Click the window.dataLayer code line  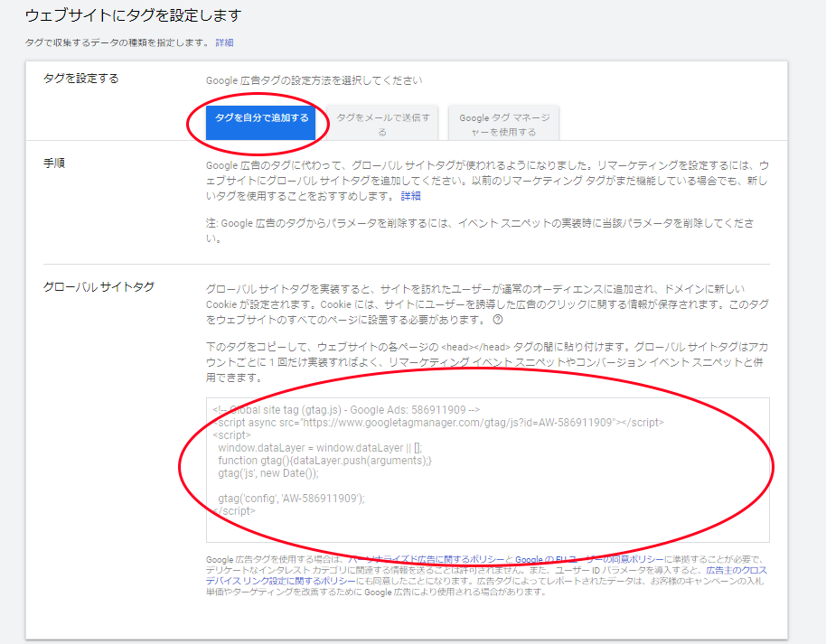tap(320, 448)
